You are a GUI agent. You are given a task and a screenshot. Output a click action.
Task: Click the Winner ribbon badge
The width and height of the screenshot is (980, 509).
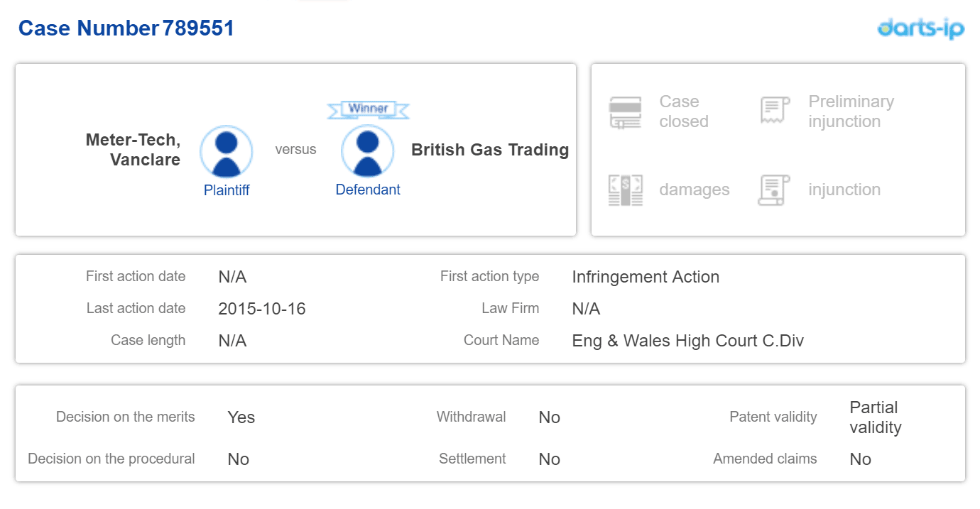368,109
